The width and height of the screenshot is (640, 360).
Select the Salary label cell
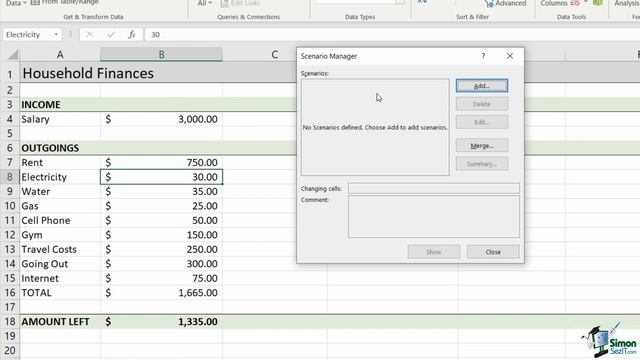(x=60, y=119)
